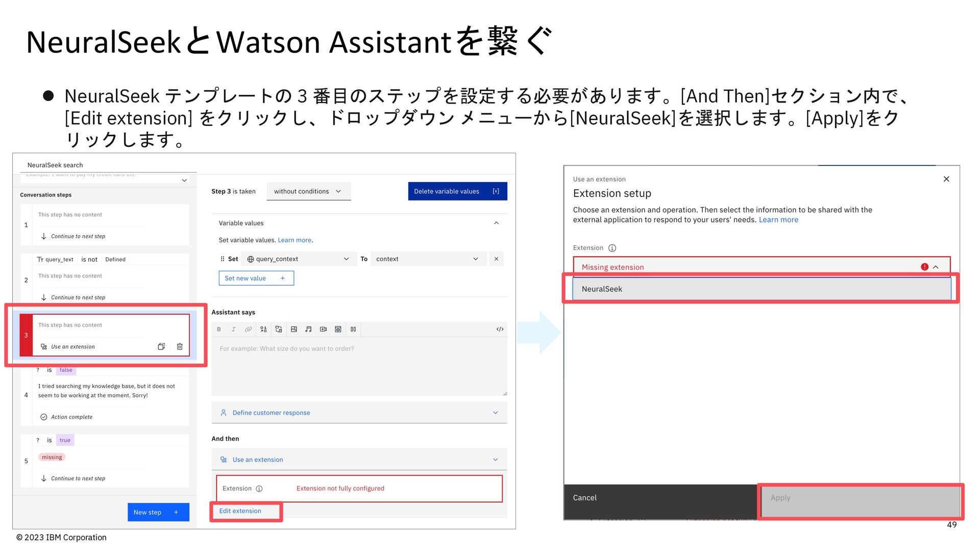The image size is (980, 551).
Task: Insert a hyperlink via link icon
Action: pos(248,330)
